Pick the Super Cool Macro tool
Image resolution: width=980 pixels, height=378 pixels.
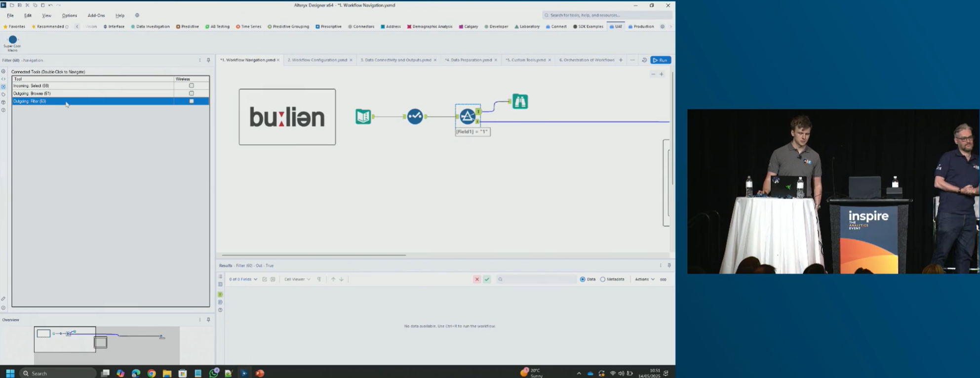tap(12, 43)
